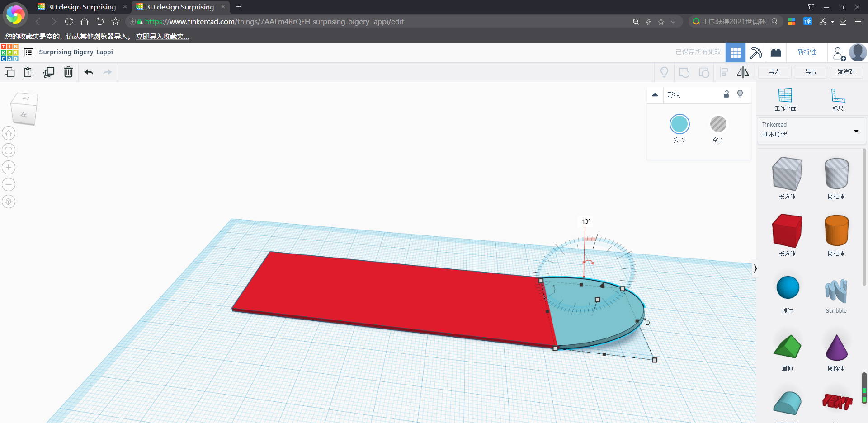Open a new browser tab
The image size is (868, 423).
coord(239,7)
